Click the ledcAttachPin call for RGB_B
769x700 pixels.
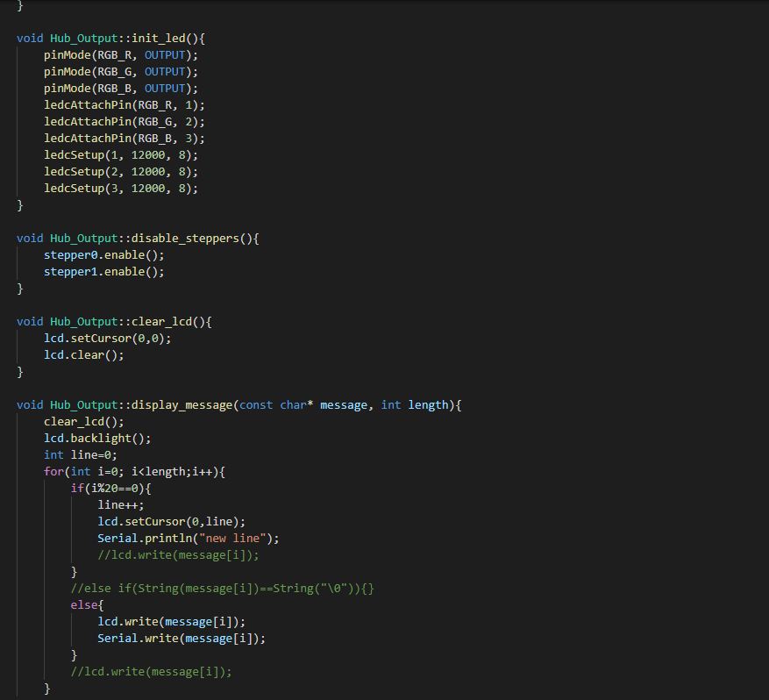[x=123, y=138]
